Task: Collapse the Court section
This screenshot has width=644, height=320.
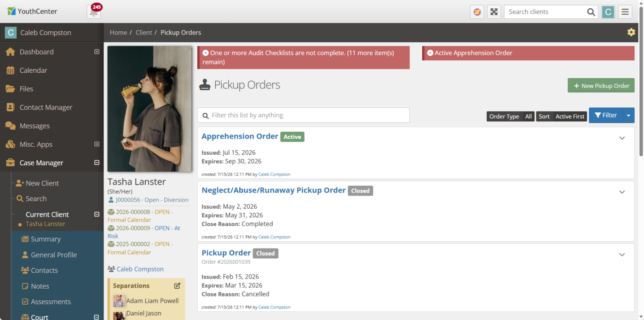Action: coord(97,317)
